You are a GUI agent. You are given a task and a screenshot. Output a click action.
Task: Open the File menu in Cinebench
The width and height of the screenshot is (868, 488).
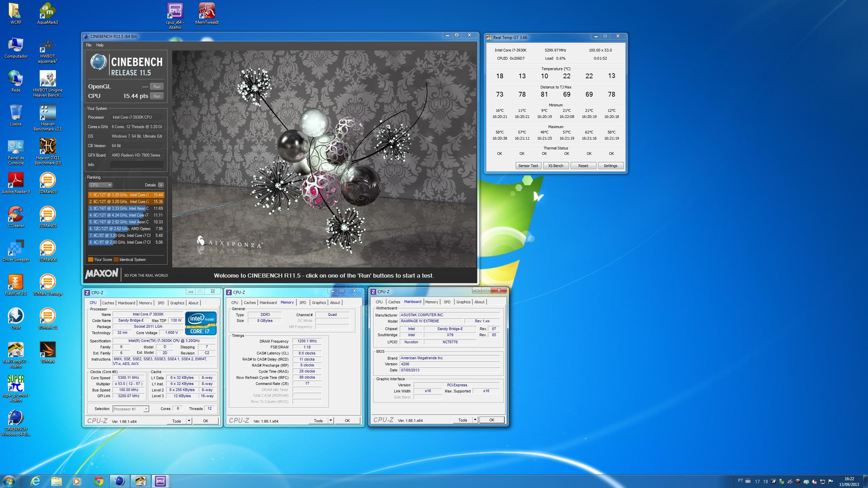[88, 45]
